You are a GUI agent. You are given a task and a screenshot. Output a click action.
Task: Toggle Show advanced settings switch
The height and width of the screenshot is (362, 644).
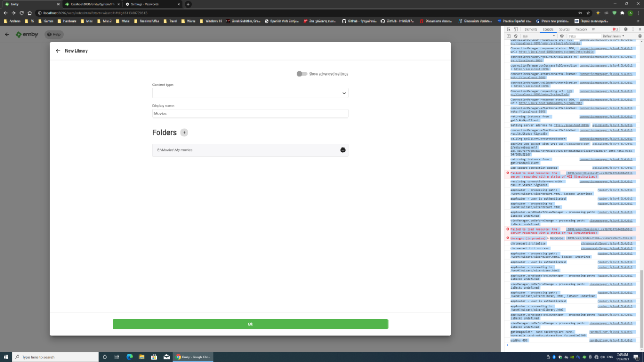tap(302, 74)
